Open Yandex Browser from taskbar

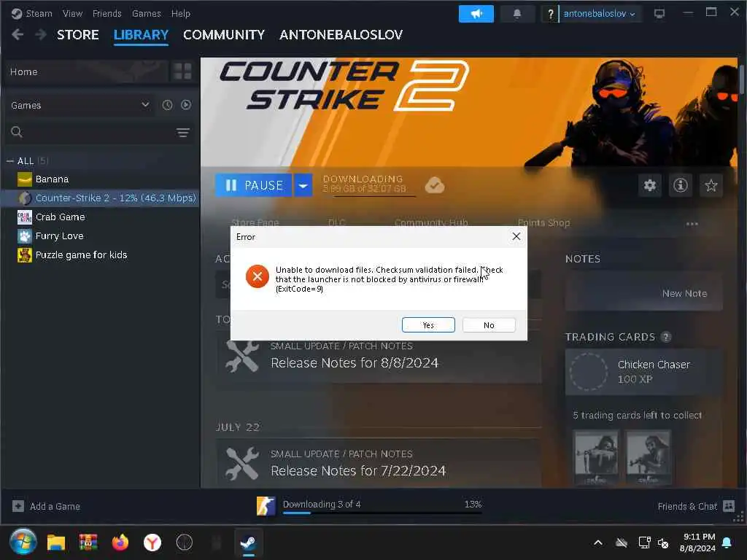tap(152, 542)
